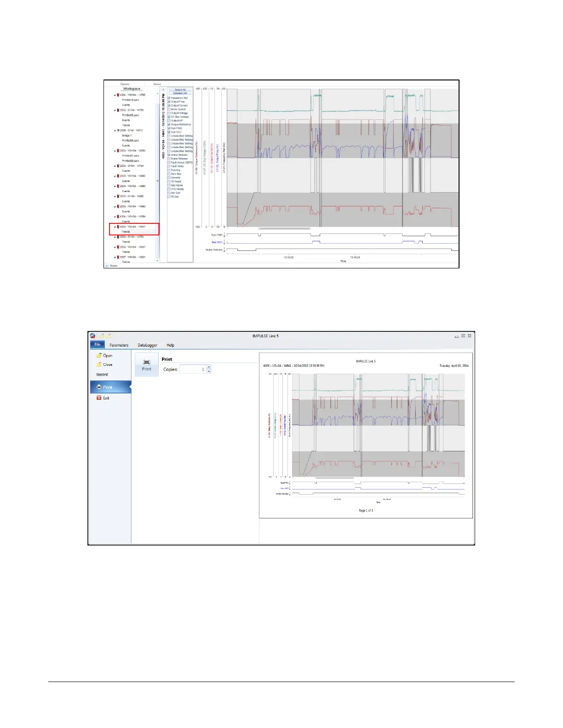Choose Exit in the File menu
The width and height of the screenshot is (563, 728).
pyautogui.click(x=103, y=398)
